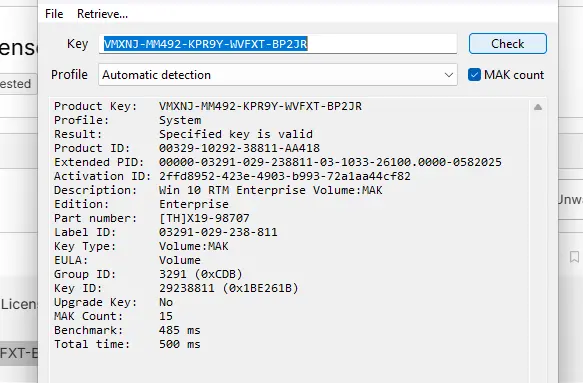Select the highlighted FXT key row behind the dialog
Screen dimensions: 583x383
[19, 353]
